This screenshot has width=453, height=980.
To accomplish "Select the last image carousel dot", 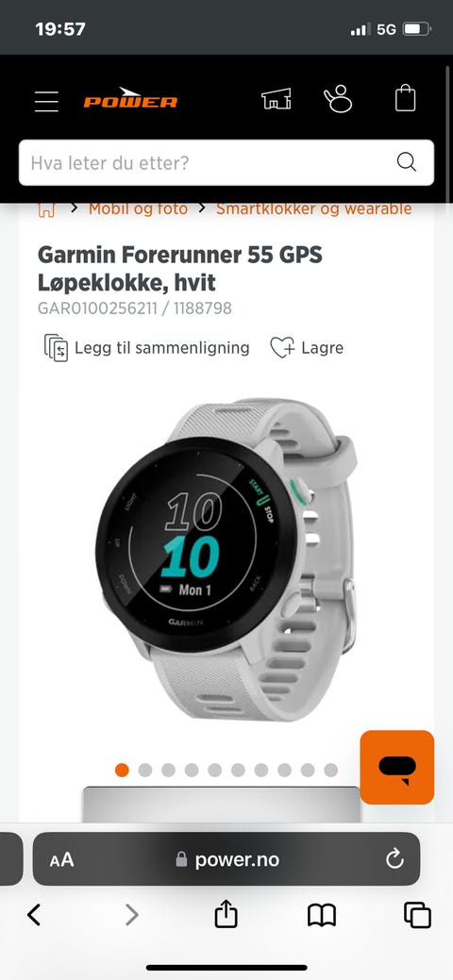I will [331, 770].
